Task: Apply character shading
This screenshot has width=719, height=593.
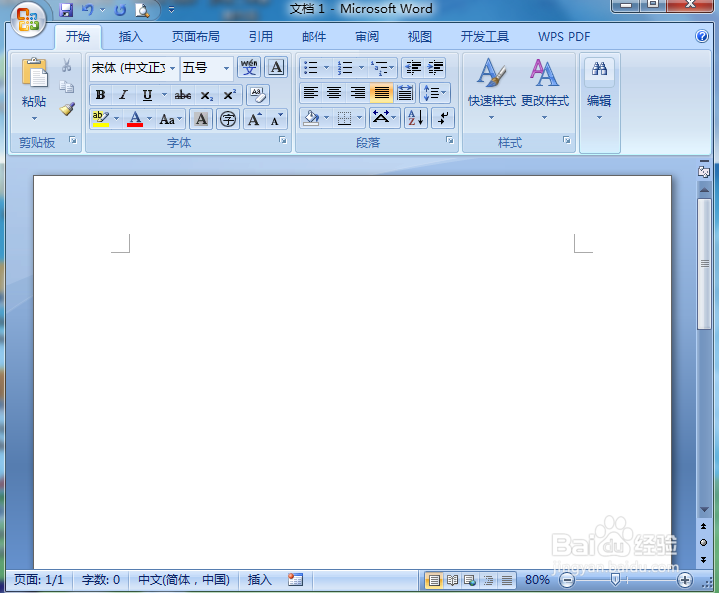Action: (201, 120)
